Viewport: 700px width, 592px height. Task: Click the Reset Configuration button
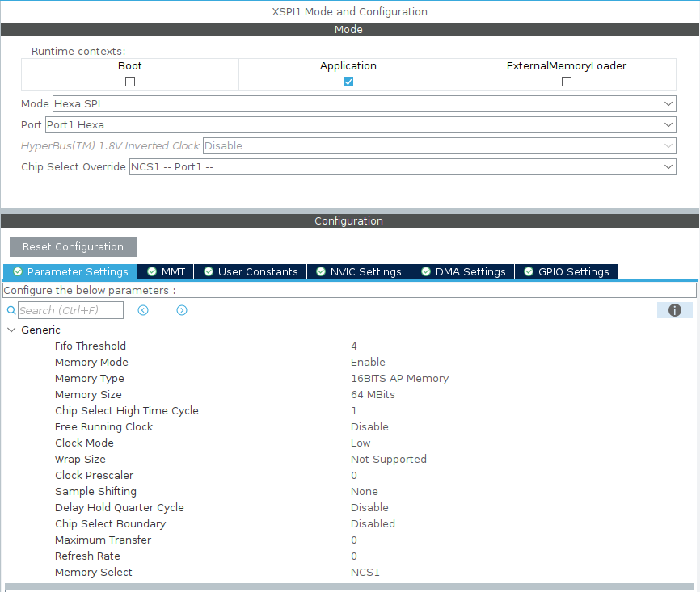(x=72, y=246)
